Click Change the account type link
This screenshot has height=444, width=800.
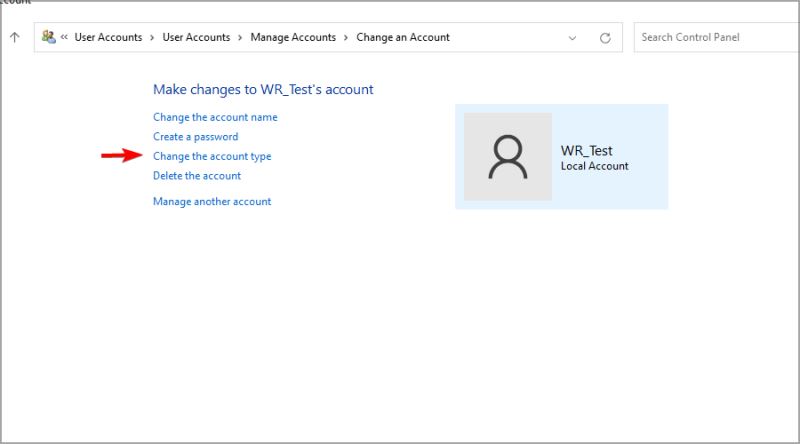point(212,156)
